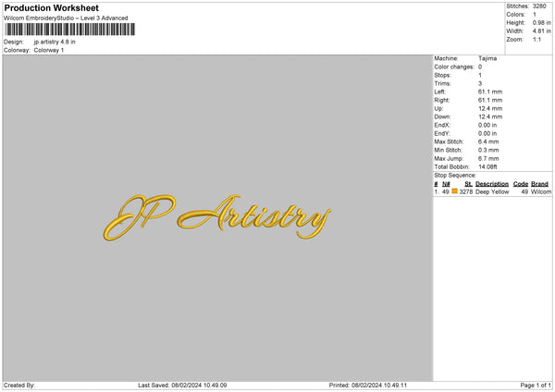The image size is (555, 392).
Task: Click the Code column header
Action: (x=521, y=184)
